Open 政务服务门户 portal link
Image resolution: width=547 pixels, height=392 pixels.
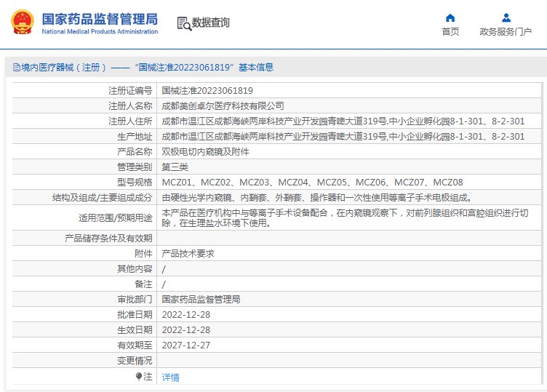(506, 32)
